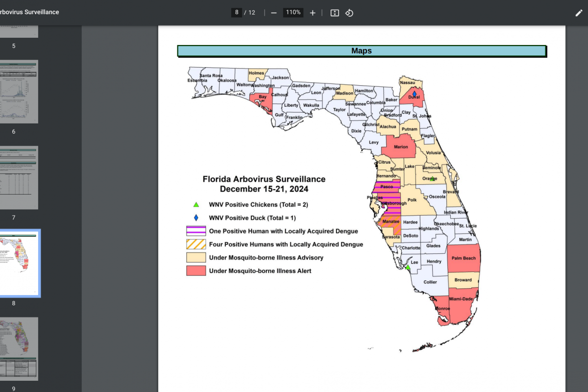Rotate the document counterclockwise

[x=349, y=13]
